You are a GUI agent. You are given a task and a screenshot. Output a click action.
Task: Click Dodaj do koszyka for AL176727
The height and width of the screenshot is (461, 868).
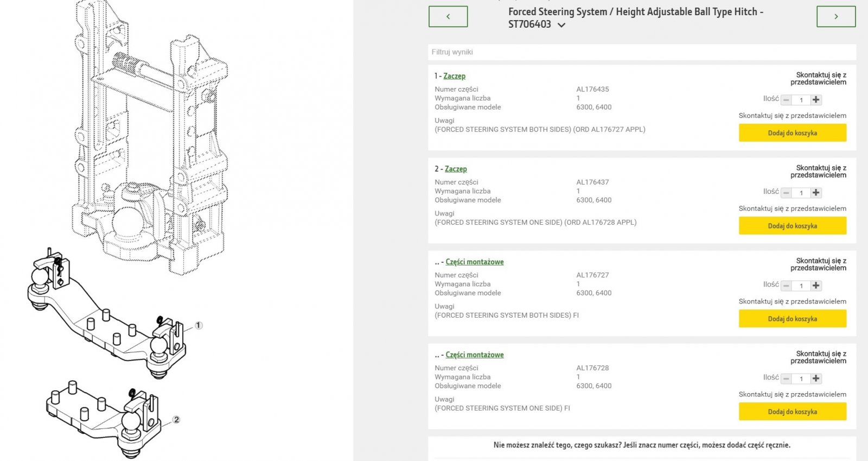click(x=792, y=319)
